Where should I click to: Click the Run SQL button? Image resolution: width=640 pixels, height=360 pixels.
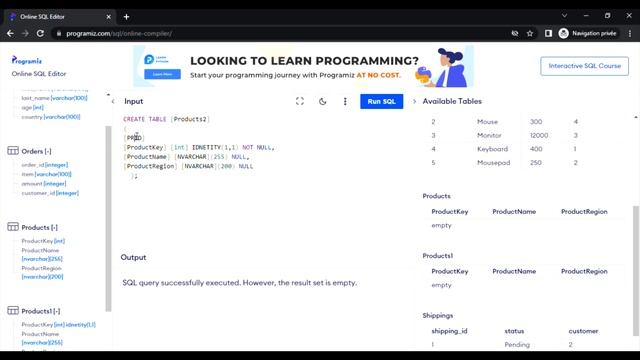pos(381,101)
